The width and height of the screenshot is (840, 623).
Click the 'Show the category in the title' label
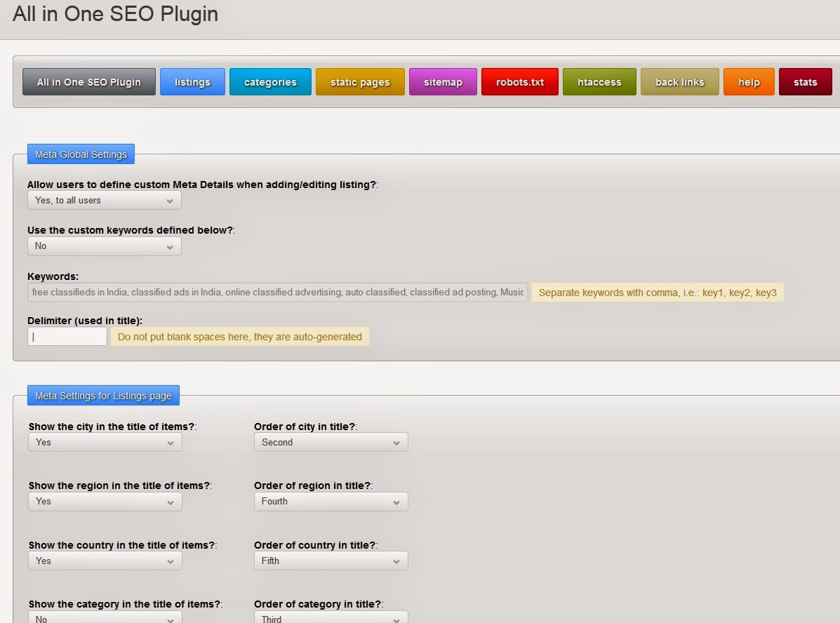[126, 604]
